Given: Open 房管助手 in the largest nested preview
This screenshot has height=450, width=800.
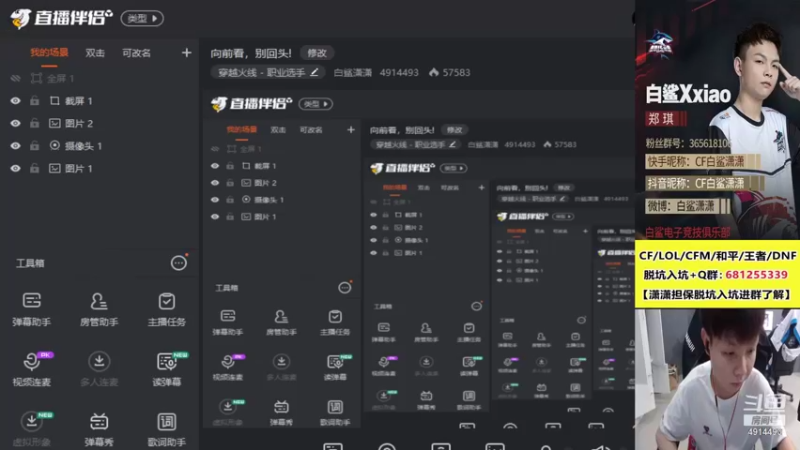Looking at the screenshot, I should click(x=281, y=322).
